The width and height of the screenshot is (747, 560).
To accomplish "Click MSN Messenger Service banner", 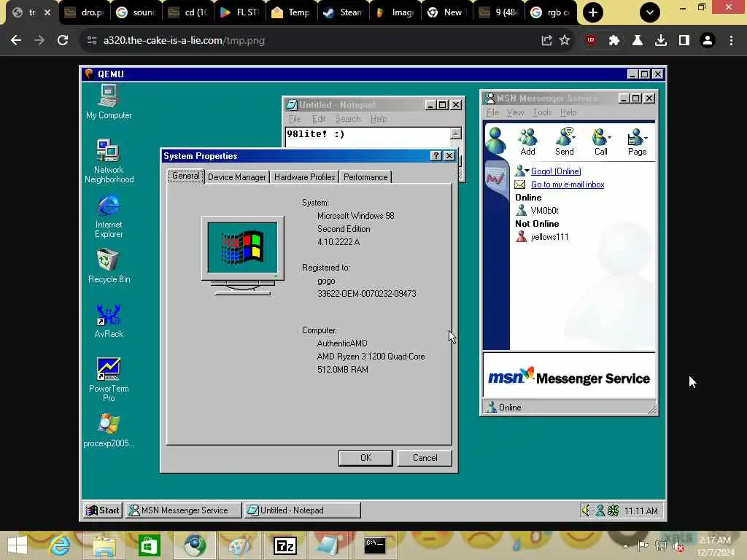I will [x=569, y=376].
